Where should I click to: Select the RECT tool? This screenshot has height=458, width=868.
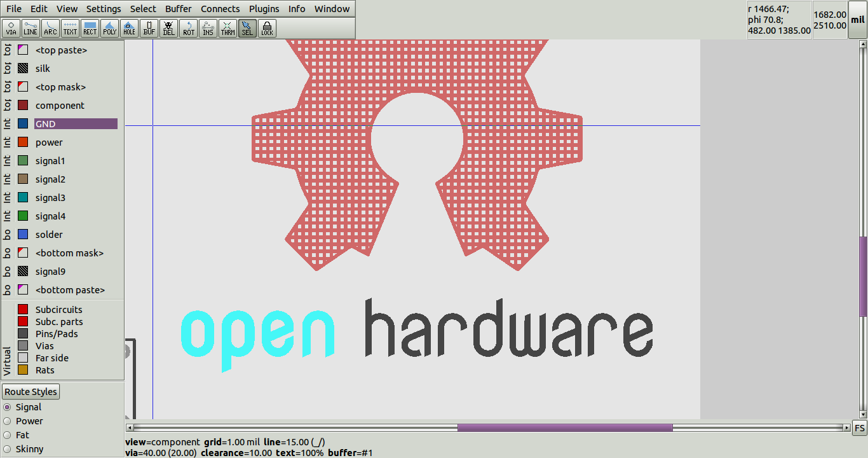pos(90,29)
